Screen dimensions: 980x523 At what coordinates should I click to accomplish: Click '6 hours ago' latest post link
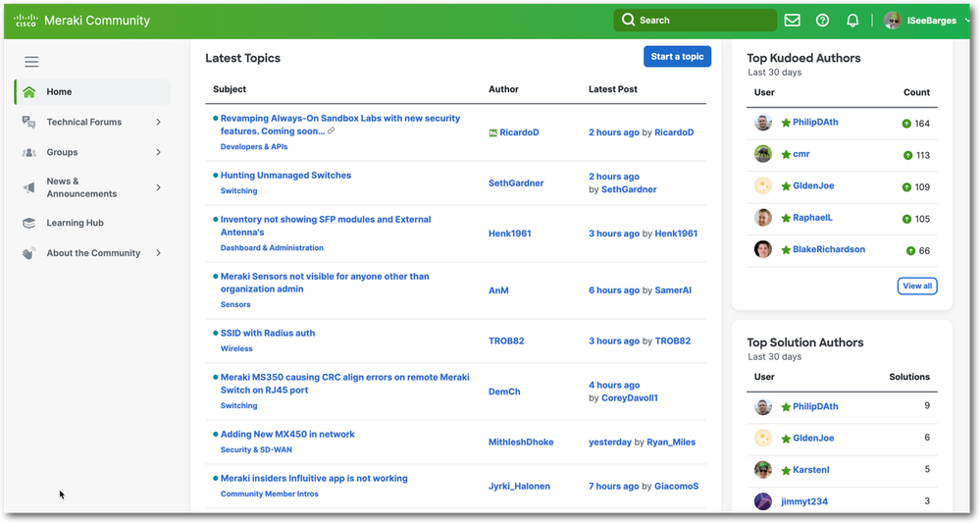pyautogui.click(x=614, y=290)
